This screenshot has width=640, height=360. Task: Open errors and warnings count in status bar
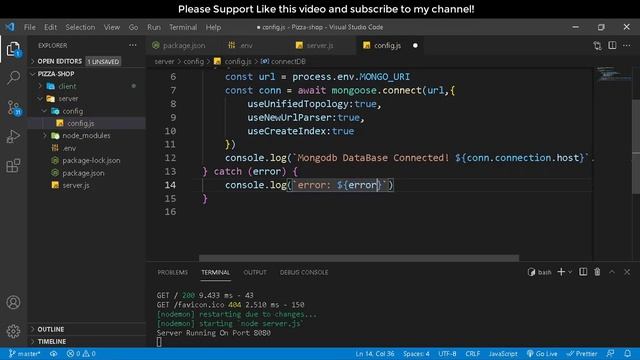tap(81, 354)
